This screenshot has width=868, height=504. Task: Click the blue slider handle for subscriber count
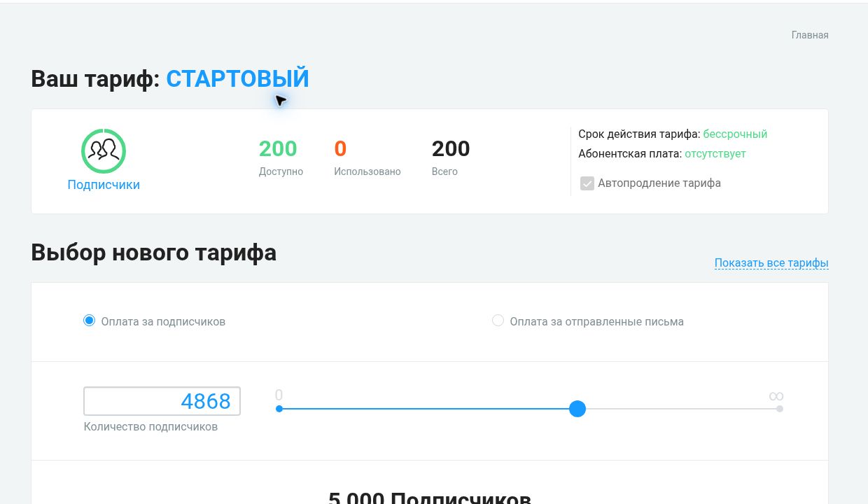coord(577,409)
